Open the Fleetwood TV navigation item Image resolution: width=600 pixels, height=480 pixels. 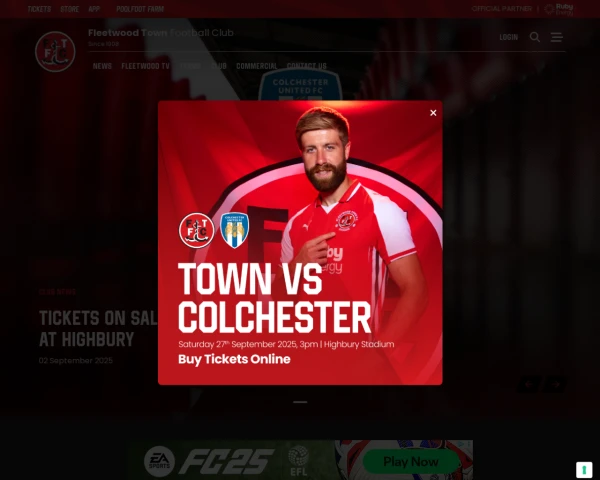(145, 66)
